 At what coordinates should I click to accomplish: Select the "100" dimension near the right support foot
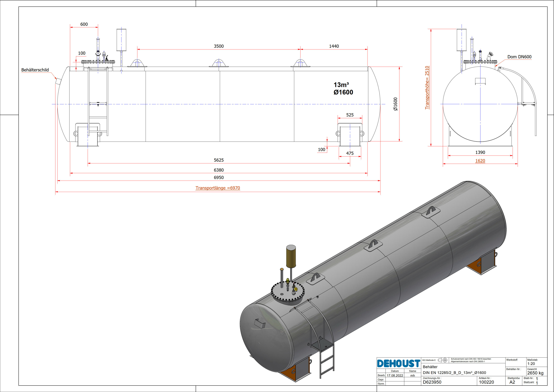(x=321, y=149)
